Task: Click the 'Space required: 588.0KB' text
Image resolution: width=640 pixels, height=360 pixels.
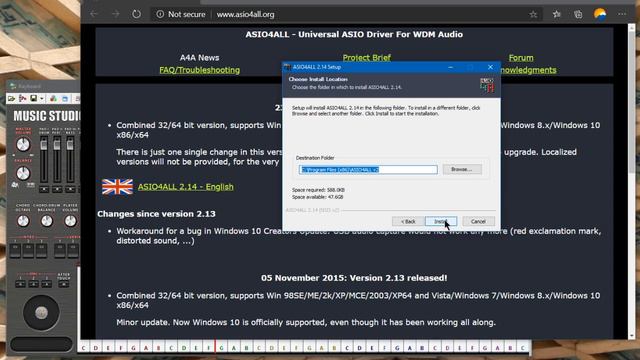Action: tap(318, 190)
